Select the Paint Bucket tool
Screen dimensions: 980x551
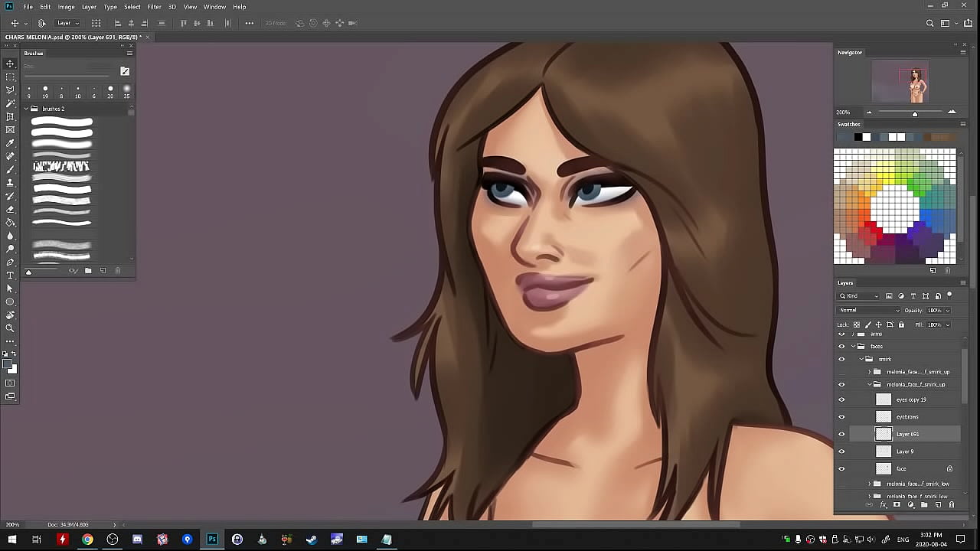click(x=10, y=222)
